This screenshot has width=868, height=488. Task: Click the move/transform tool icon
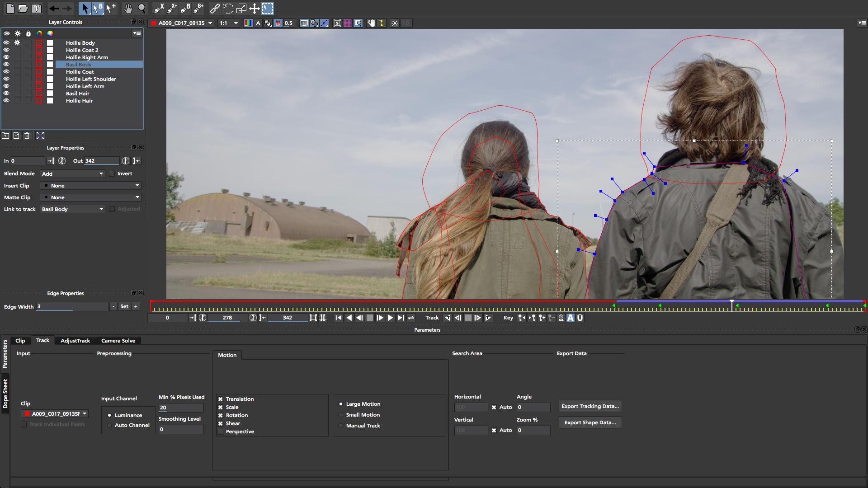[x=255, y=8]
